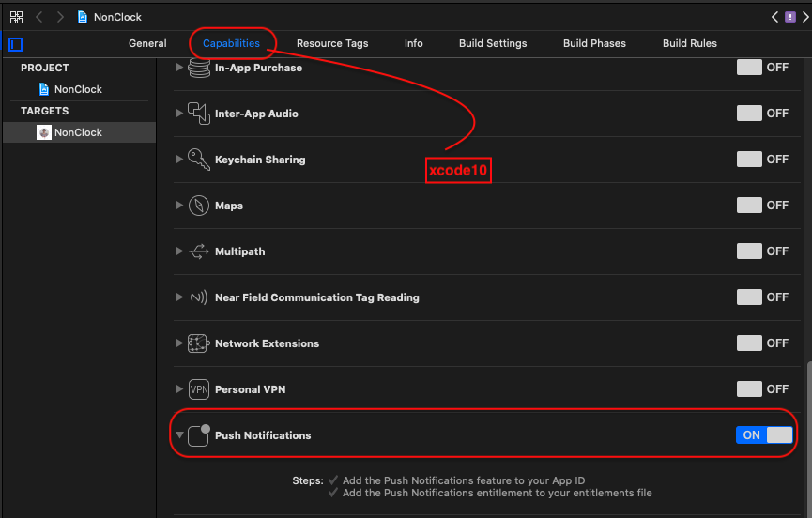Image resolution: width=812 pixels, height=518 pixels.
Task: Expand the Maps section
Action: pos(179,205)
